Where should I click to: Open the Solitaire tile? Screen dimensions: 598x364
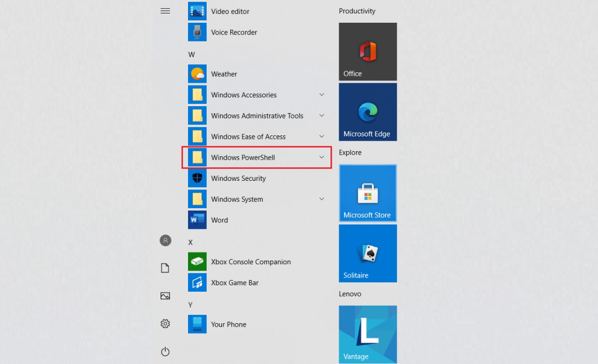pyautogui.click(x=368, y=254)
